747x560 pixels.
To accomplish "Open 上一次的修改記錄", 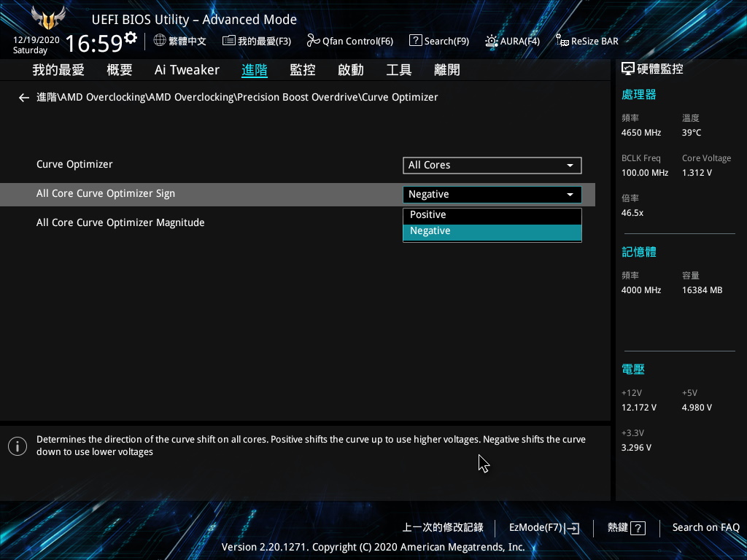I will tap(443, 528).
